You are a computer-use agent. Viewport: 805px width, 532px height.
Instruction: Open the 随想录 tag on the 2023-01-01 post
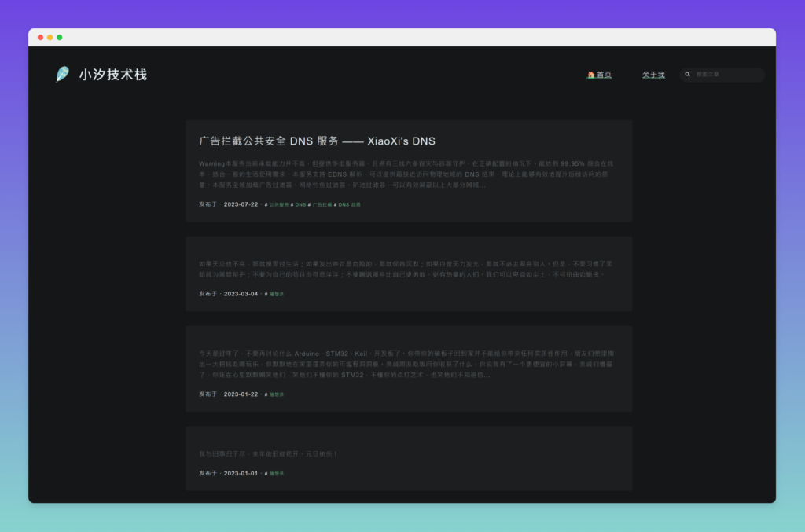coord(275,473)
